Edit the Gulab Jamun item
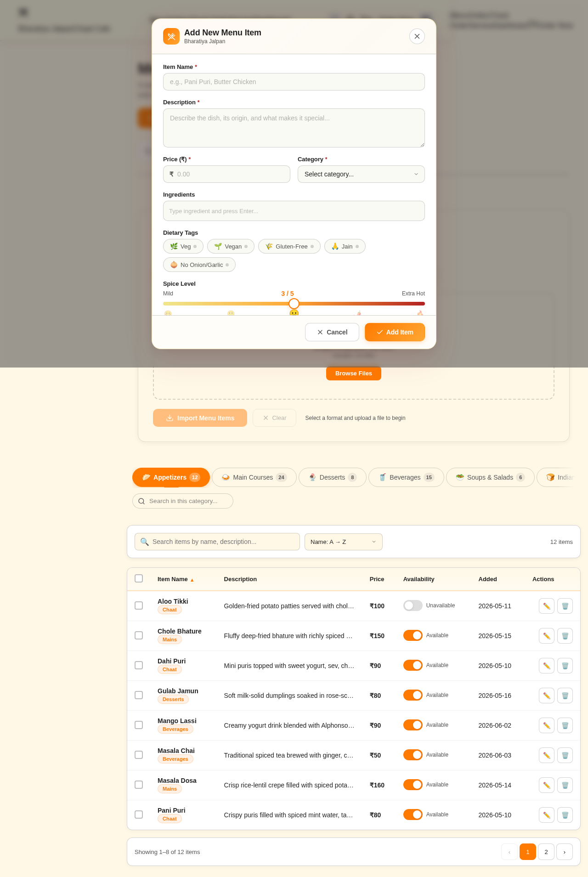Screen dimensions: 588x877 click(x=547, y=696)
